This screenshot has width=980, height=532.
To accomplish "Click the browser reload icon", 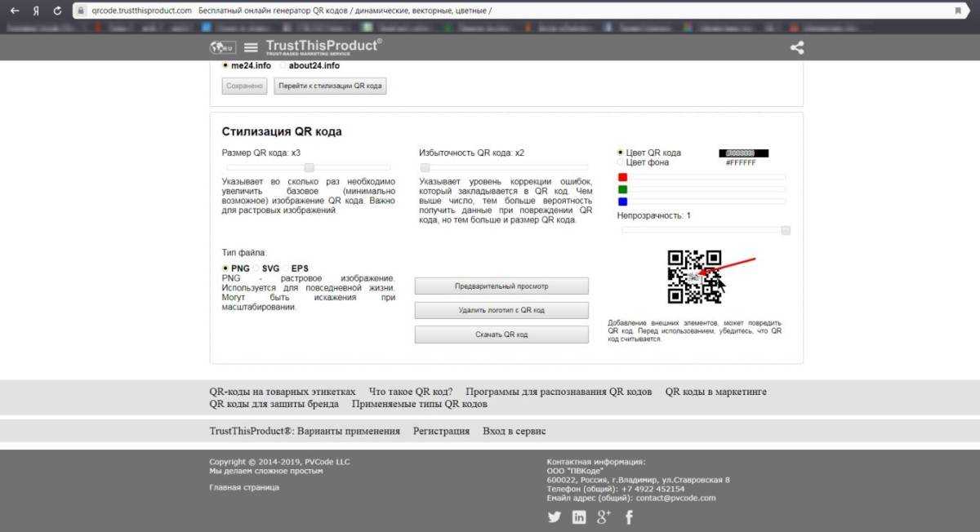I will pyautogui.click(x=56, y=11).
